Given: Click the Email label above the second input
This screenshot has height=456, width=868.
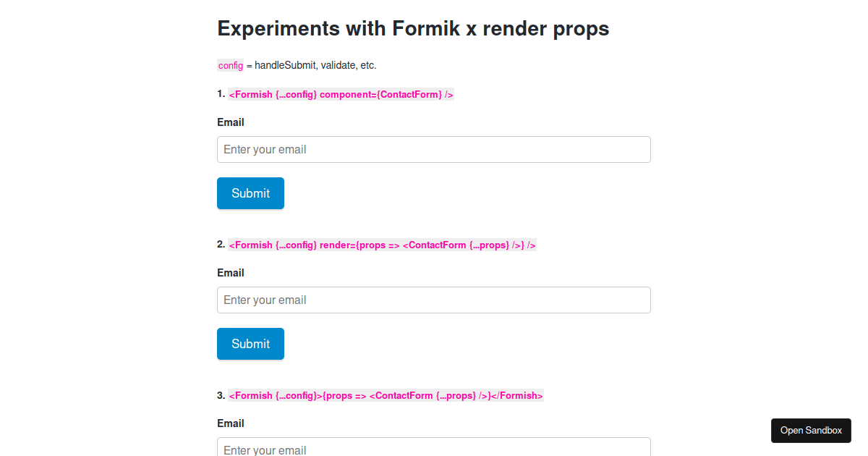Looking at the screenshot, I should 231,273.
